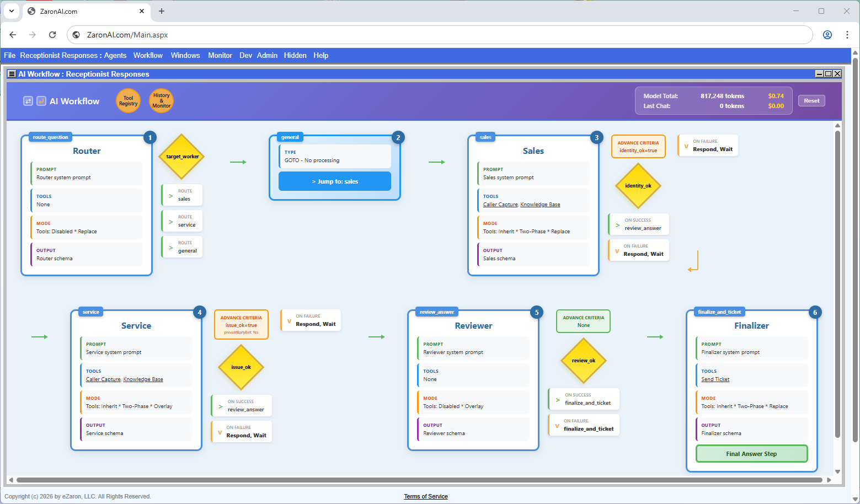This screenshot has height=504, width=860.
Task: Click step number 2 badge on general
Action: (398, 137)
